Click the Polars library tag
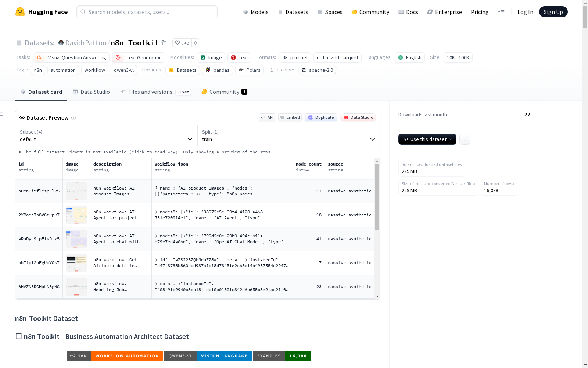 pyautogui.click(x=250, y=70)
